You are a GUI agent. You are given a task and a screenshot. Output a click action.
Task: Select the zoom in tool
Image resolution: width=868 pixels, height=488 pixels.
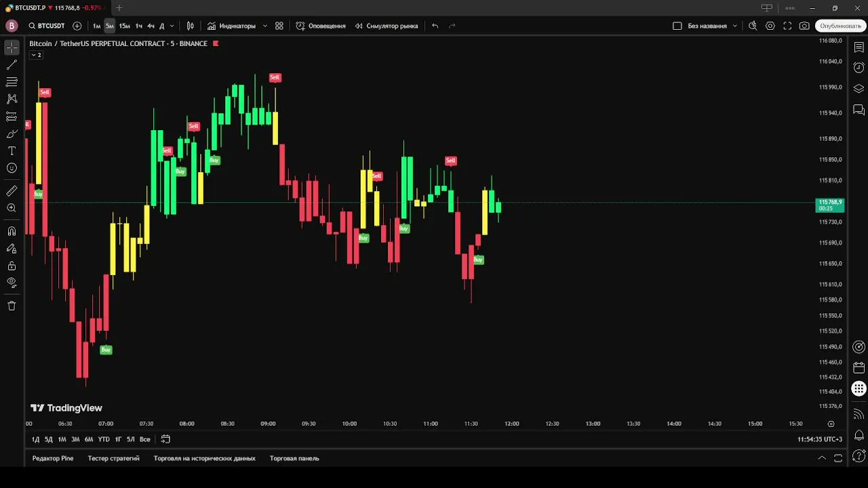[12, 208]
